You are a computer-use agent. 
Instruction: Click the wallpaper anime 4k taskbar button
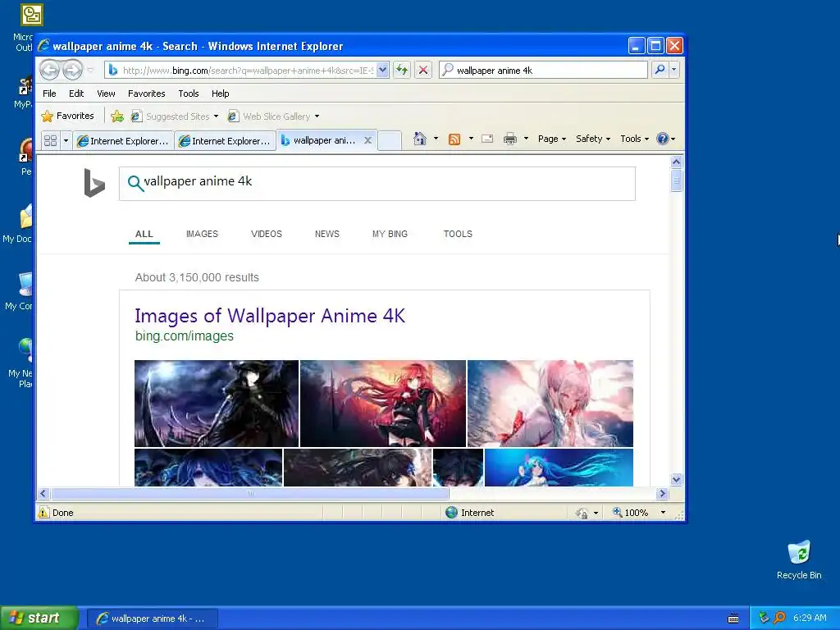tap(152, 619)
